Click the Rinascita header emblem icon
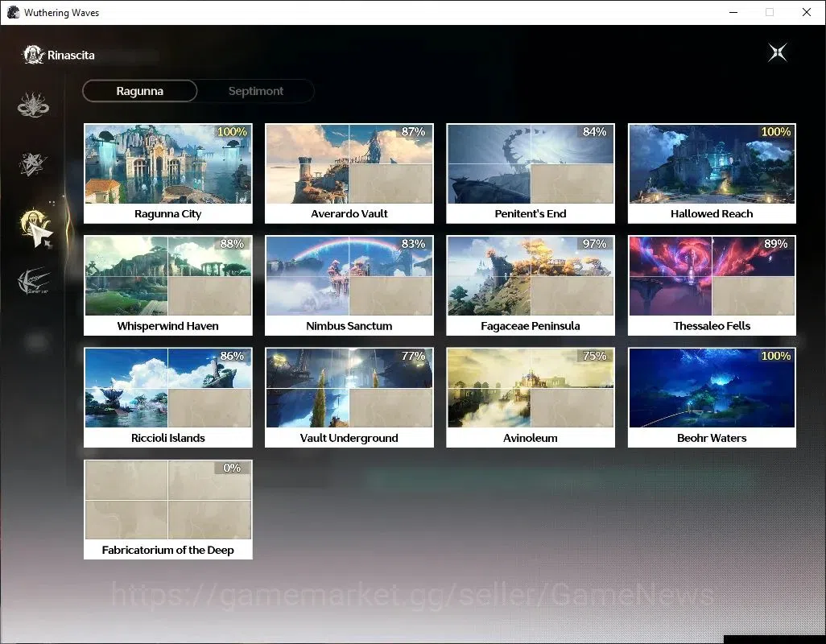Viewport: 826px width, 644px height. (x=33, y=55)
